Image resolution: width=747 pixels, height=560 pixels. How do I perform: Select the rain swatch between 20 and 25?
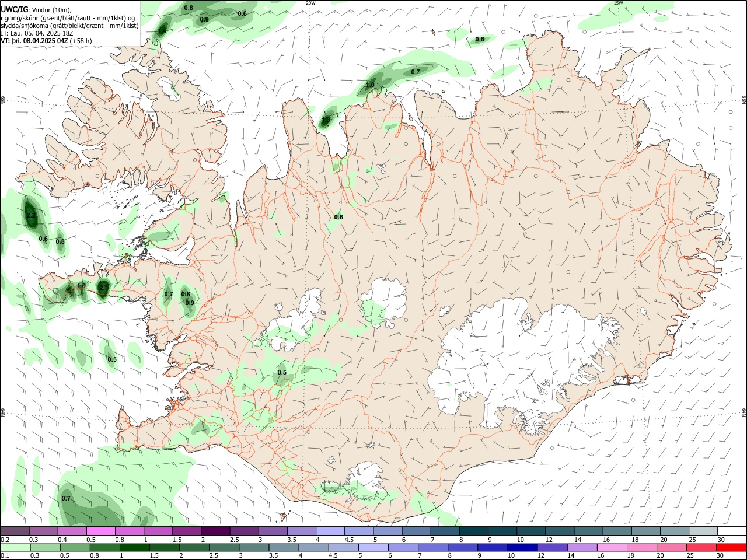pos(672,547)
